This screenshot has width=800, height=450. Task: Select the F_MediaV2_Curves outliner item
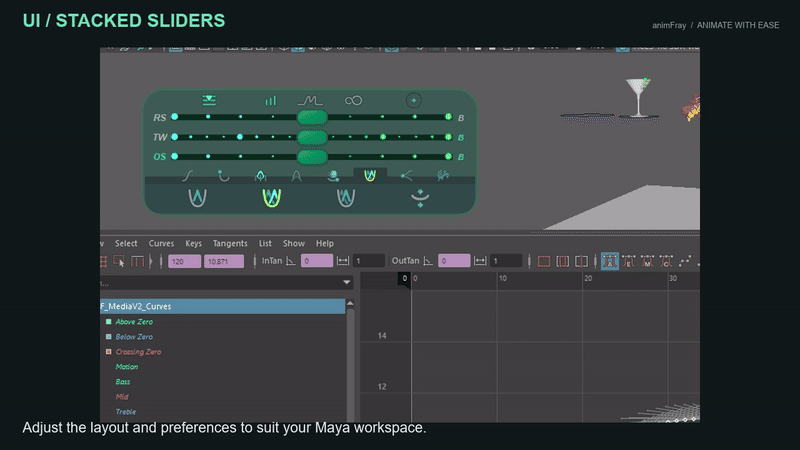click(x=222, y=306)
